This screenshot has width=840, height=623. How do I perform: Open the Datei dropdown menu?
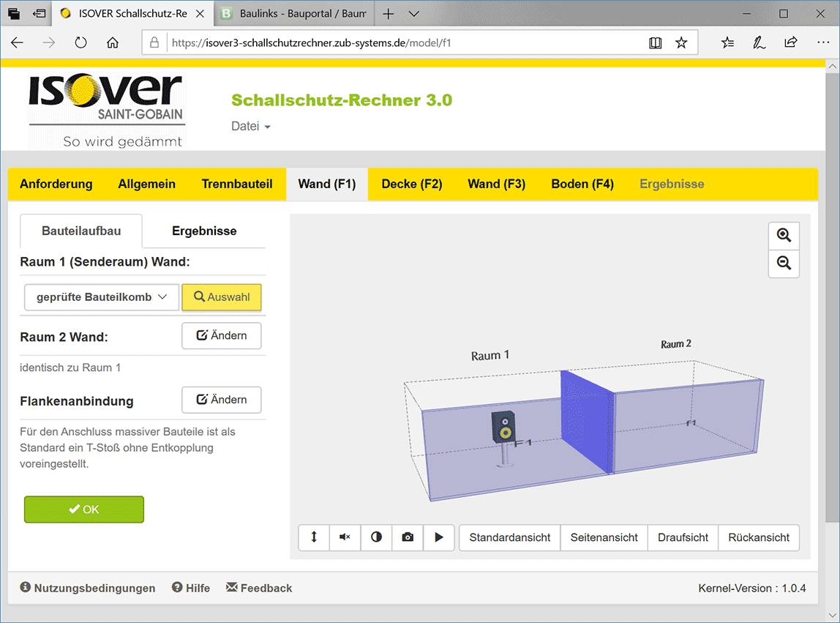click(x=251, y=127)
